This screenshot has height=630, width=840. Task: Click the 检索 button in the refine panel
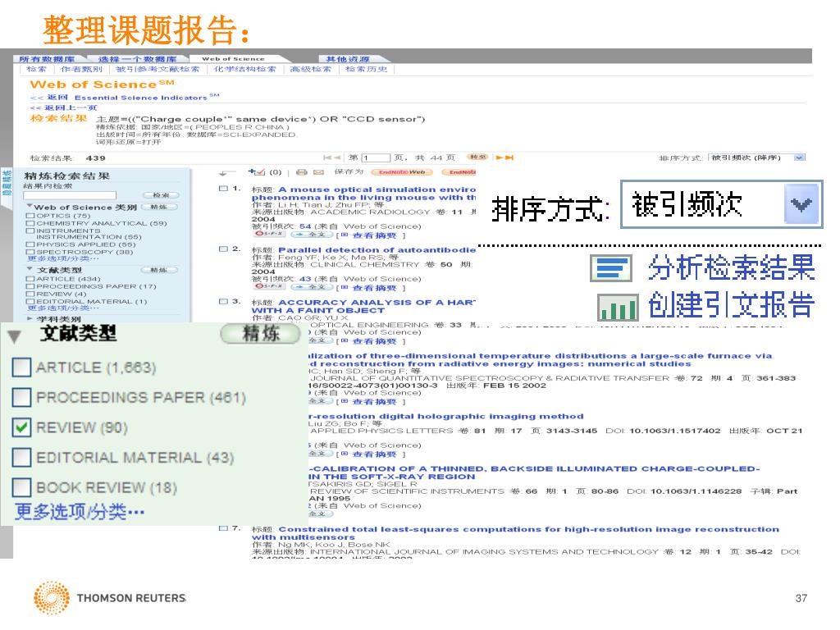[x=161, y=195]
